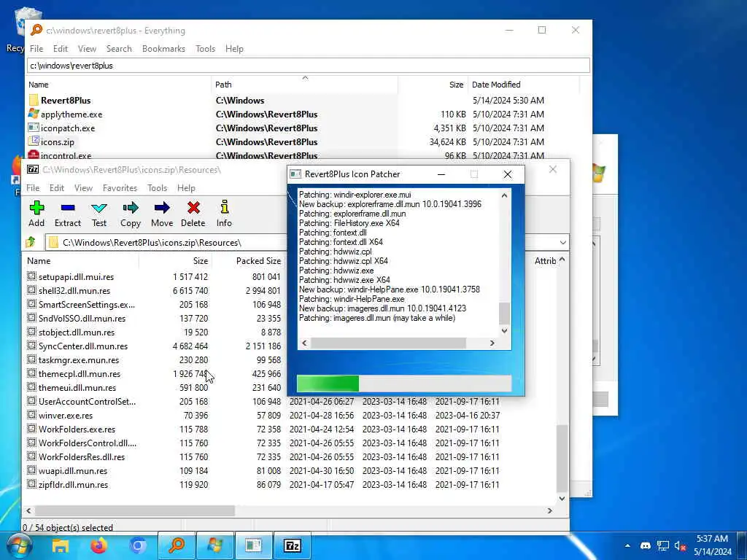This screenshot has height=560, width=747.
Task: Open Tools menu in Everything window
Action: [205, 49]
